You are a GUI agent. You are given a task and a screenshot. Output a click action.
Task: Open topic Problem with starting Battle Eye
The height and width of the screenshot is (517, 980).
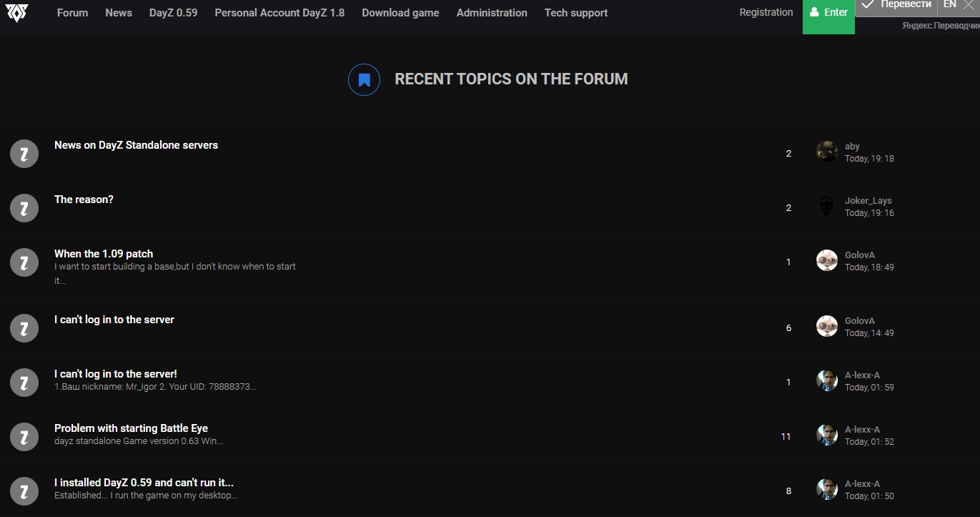(x=131, y=428)
